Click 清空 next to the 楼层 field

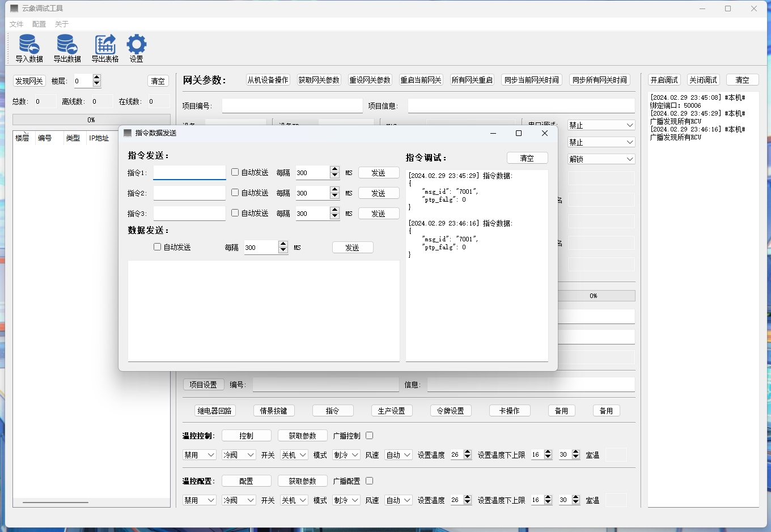158,81
